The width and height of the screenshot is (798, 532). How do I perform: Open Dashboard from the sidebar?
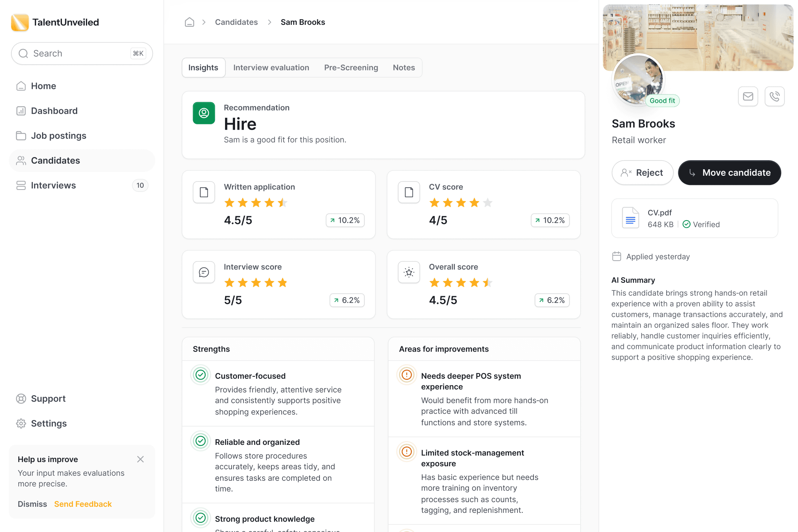tap(54, 110)
